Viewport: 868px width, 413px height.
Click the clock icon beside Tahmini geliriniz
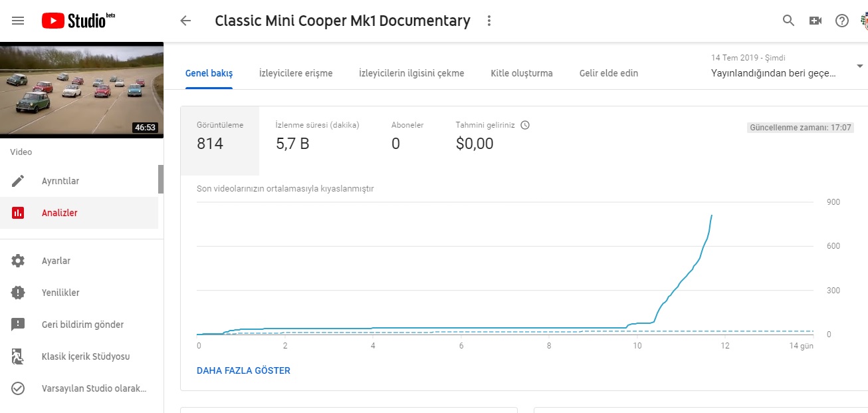(525, 125)
